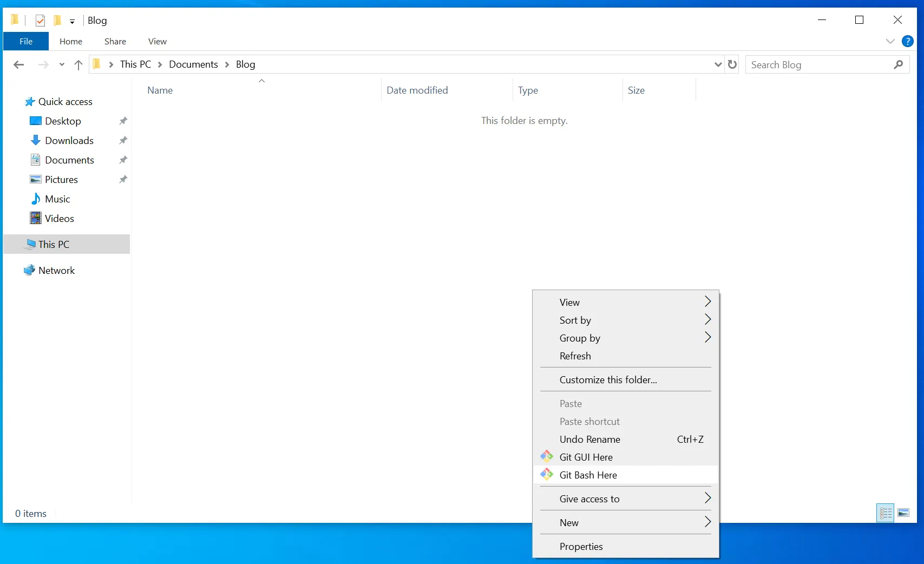Sort by the Date modified column header
924x564 pixels.
(417, 90)
